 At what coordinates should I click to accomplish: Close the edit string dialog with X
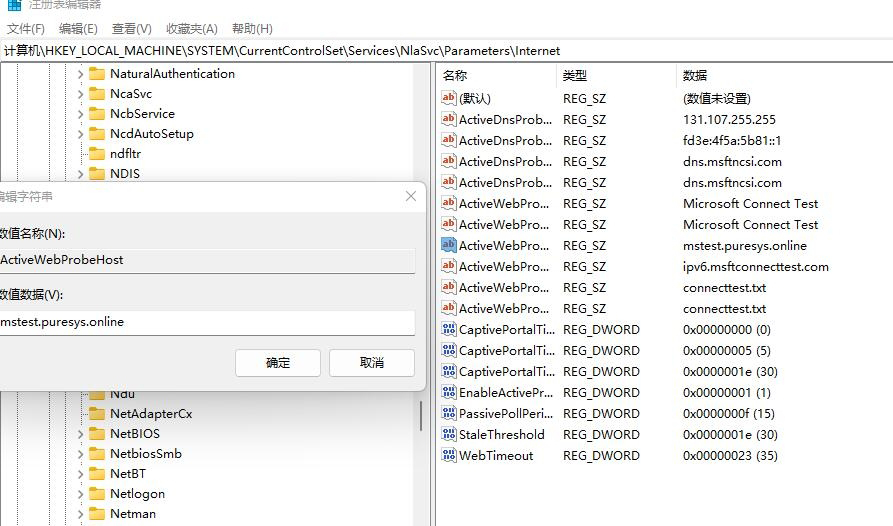tap(410, 196)
